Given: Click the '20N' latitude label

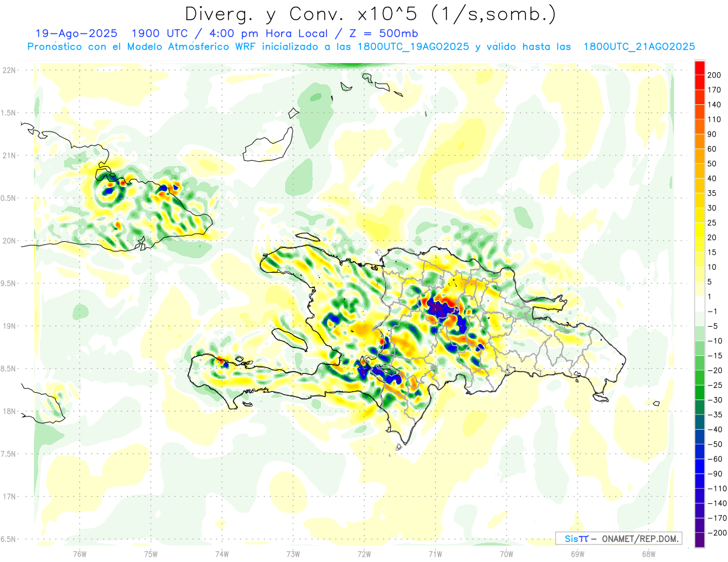Looking at the screenshot, I should point(9,241).
